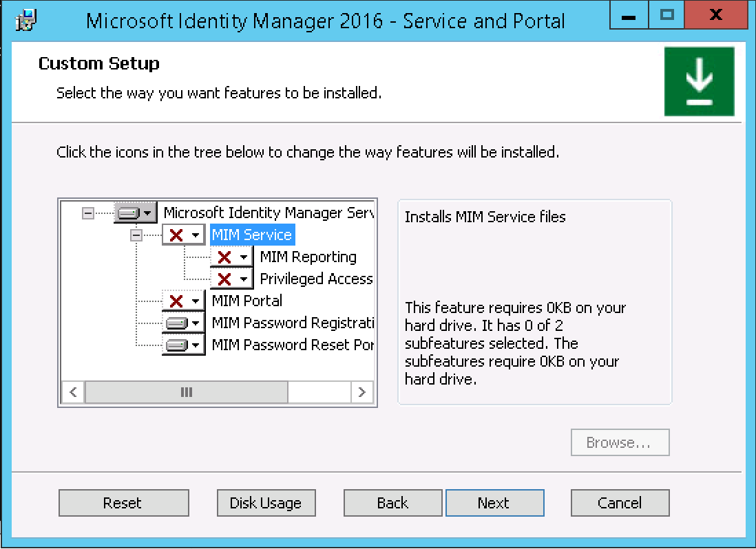The width and height of the screenshot is (756, 549).
Task: Click the horizontal scrollbar thumb in feature tree
Action: 186,392
